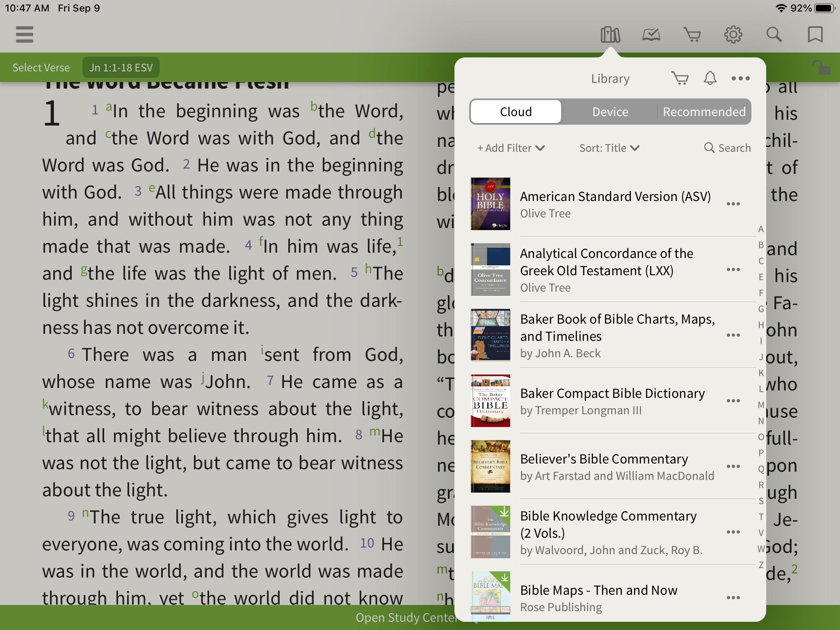
Task: Tap the Select Verse button
Action: click(x=41, y=68)
